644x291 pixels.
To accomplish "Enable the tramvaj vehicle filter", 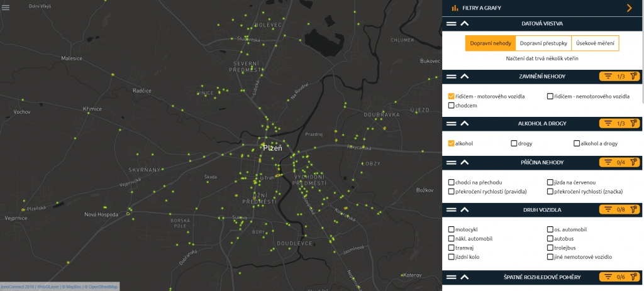I will 452,248.
